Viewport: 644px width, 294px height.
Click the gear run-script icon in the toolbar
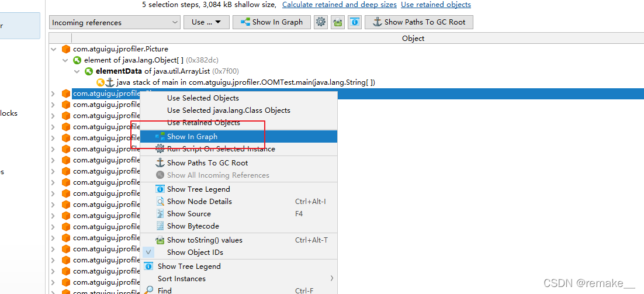coord(320,22)
